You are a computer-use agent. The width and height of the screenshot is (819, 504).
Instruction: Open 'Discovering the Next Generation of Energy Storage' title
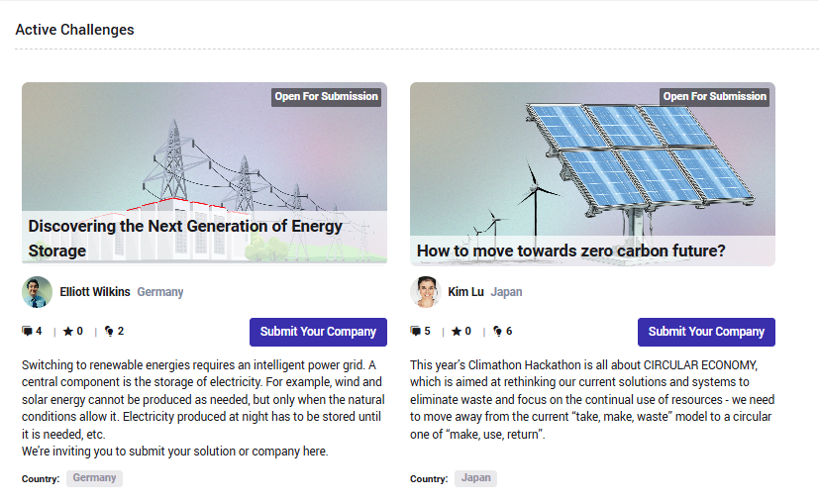tap(185, 239)
